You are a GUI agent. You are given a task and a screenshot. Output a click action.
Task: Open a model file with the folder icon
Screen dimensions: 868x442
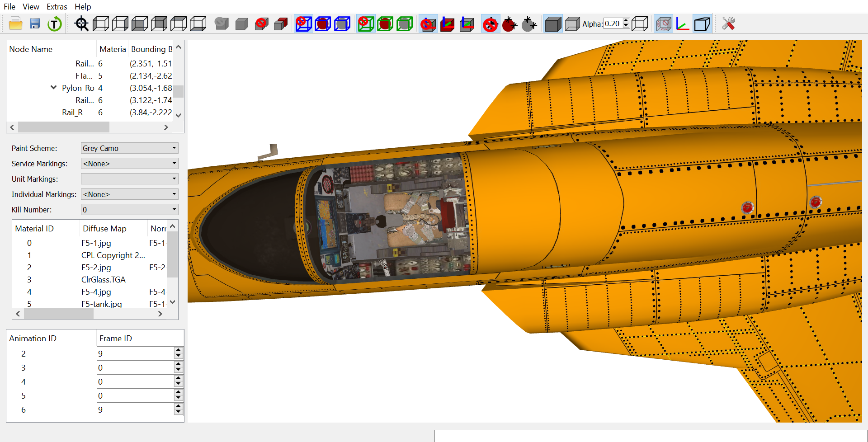tap(15, 24)
